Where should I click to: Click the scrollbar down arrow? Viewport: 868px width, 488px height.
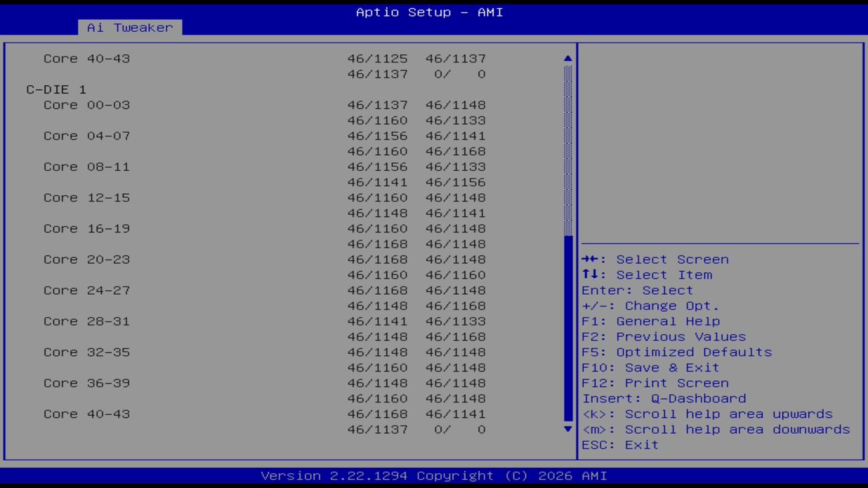tap(567, 429)
